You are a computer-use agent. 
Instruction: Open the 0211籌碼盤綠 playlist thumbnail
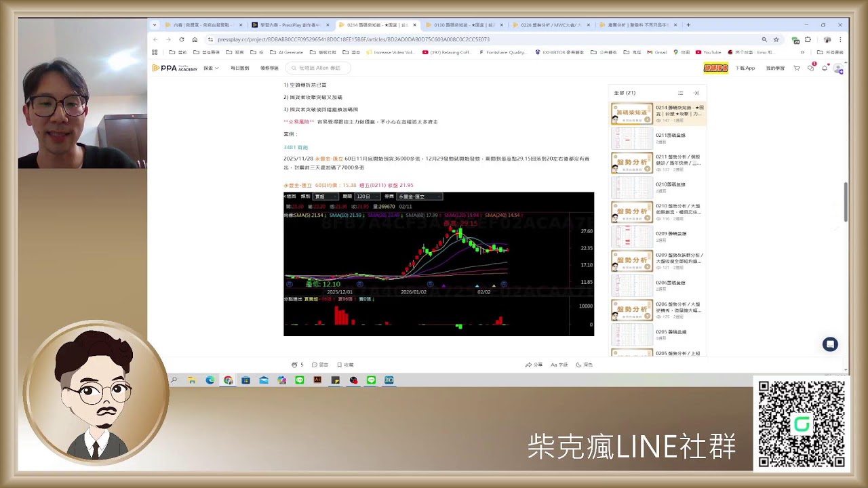click(632, 138)
